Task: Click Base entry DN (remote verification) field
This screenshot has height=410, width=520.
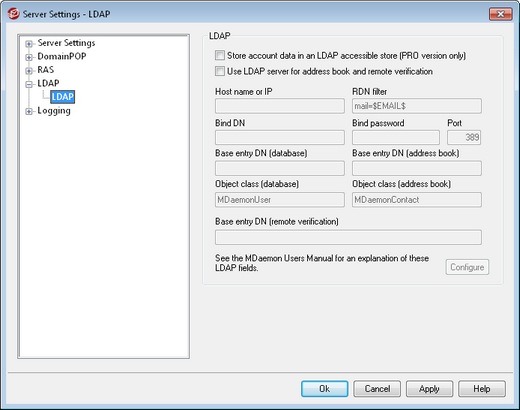Action: (348, 237)
